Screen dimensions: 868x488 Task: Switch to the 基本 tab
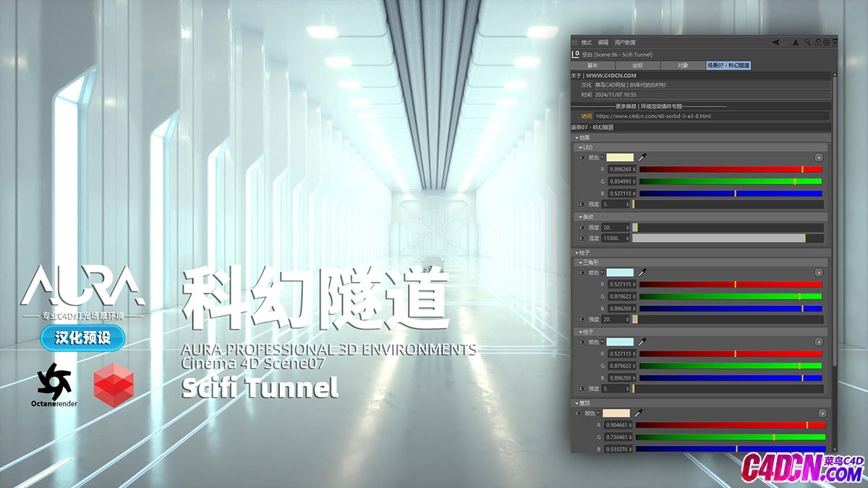tap(592, 65)
